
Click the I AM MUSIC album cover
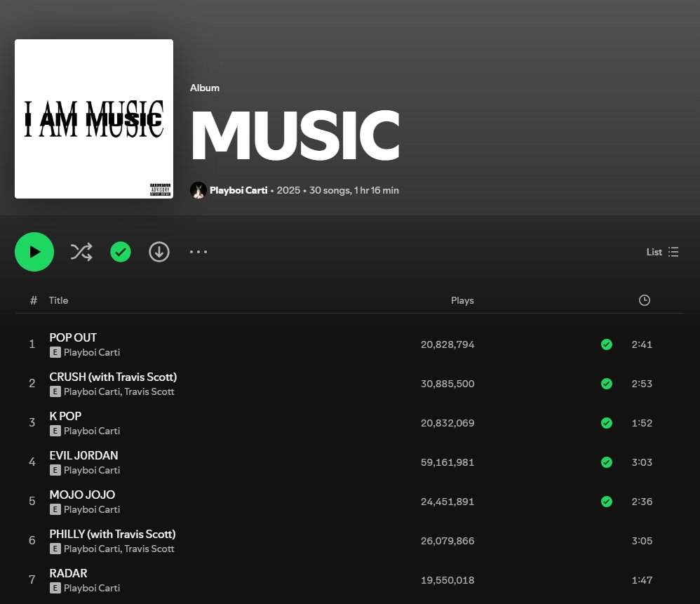pyautogui.click(x=94, y=119)
